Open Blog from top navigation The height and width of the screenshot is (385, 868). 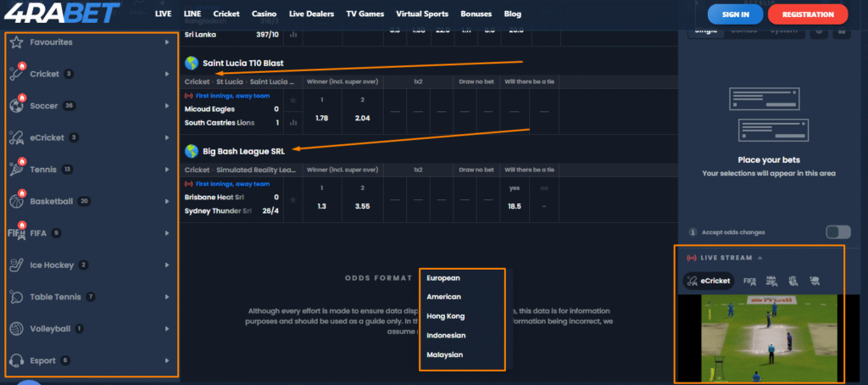513,14
